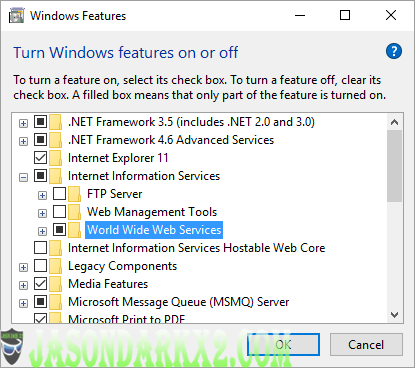416x368 pixels.
Task: Click the blue help question mark icon
Action: pos(394,51)
